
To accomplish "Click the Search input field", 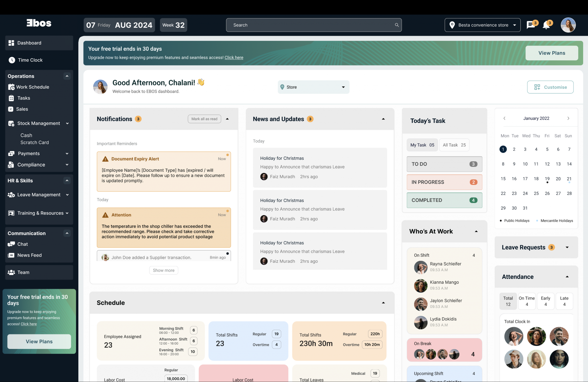I will tap(314, 25).
